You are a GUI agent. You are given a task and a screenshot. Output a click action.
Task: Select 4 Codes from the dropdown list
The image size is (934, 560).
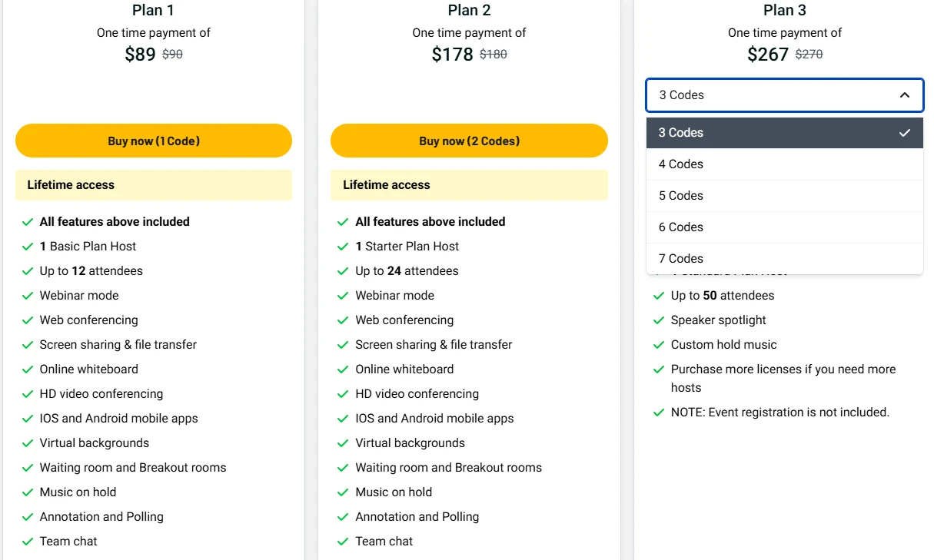784,164
